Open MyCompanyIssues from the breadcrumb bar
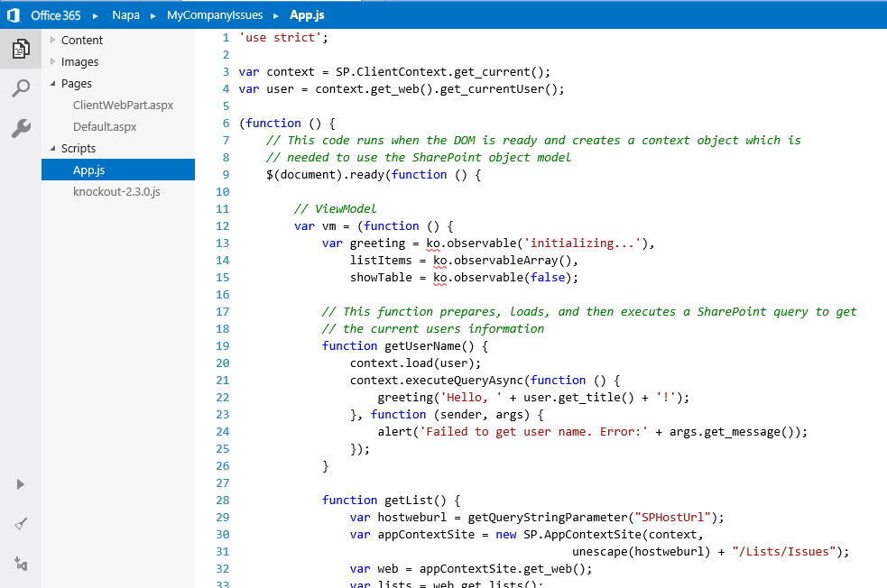This screenshot has width=887, height=588. click(214, 14)
